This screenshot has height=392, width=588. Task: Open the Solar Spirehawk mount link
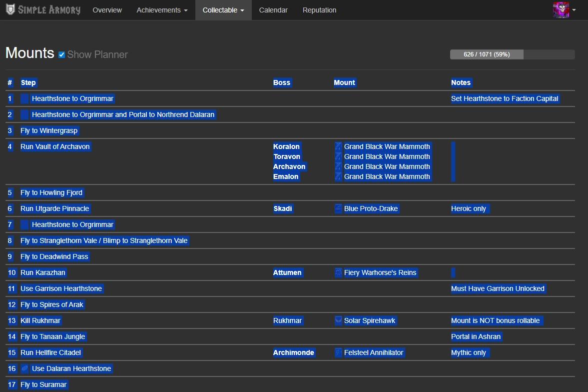point(370,320)
